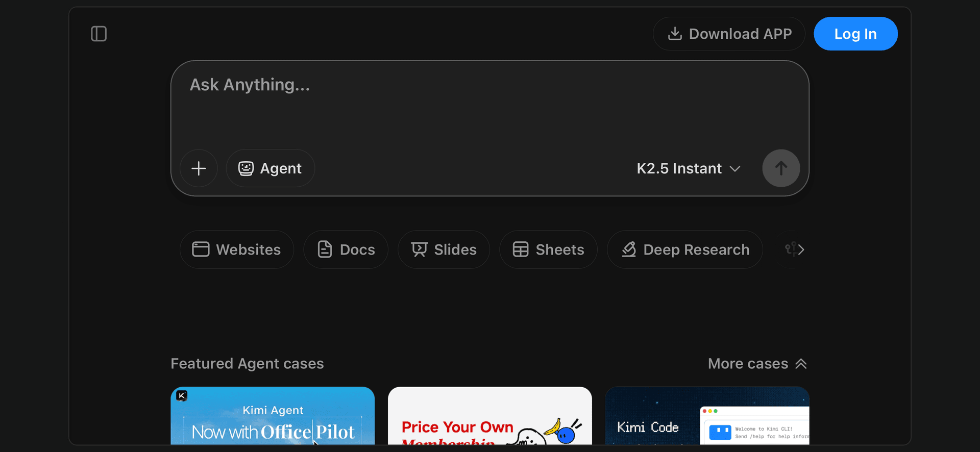Collapse cases via More cases chevron
The image size is (980, 452).
tap(801, 364)
